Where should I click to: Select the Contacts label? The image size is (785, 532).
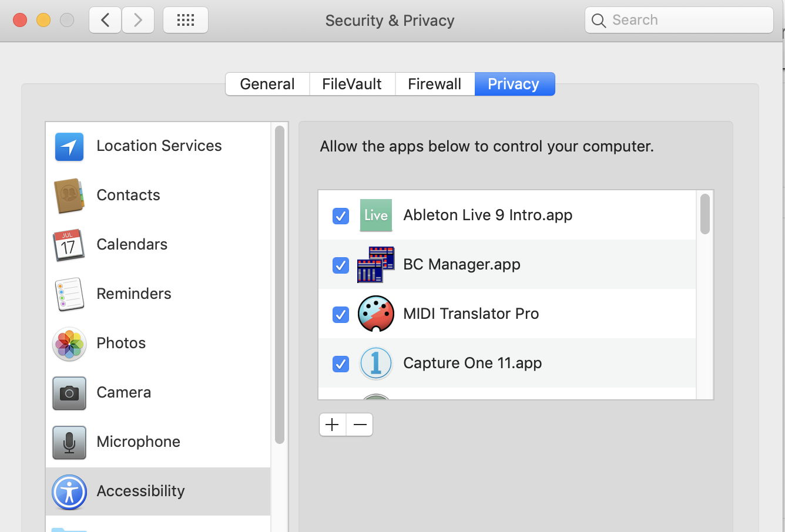click(x=128, y=195)
